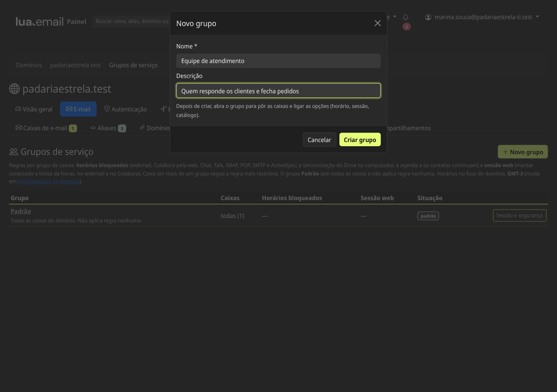Click the Aliases count badge 3
557x392 pixels.
pyautogui.click(x=122, y=128)
